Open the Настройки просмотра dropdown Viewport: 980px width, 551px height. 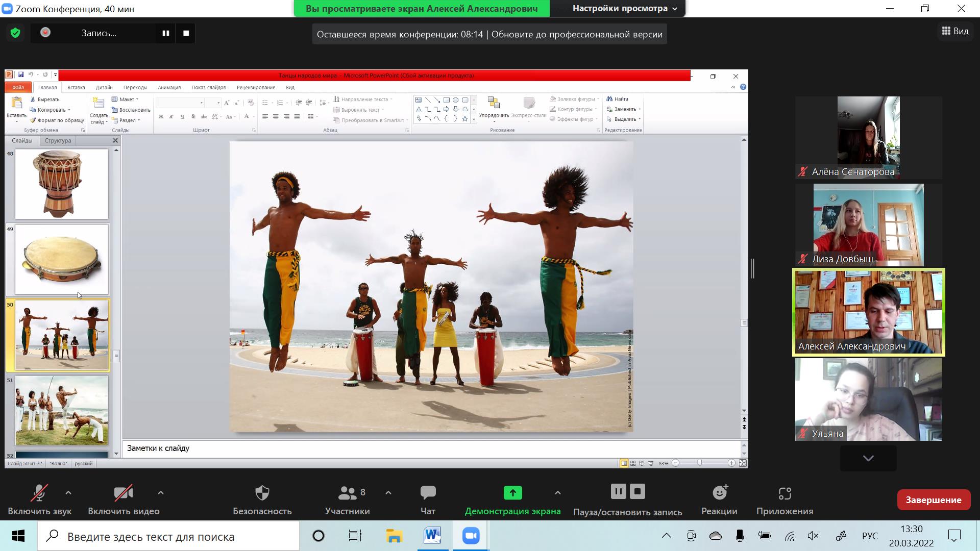[624, 9]
